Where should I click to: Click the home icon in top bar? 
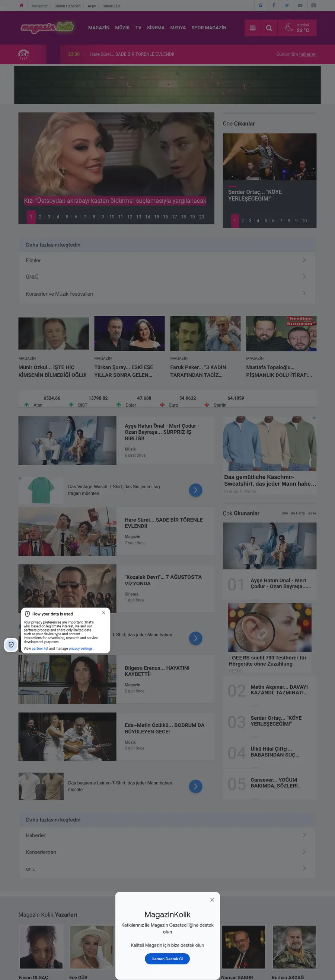click(x=21, y=5)
